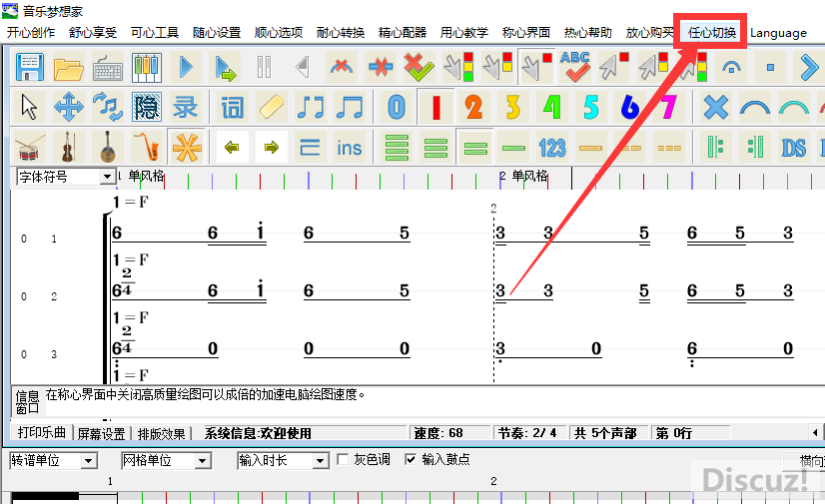Click the save floppy disk icon
The height and width of the screenshot is (504, 825).
30,67
